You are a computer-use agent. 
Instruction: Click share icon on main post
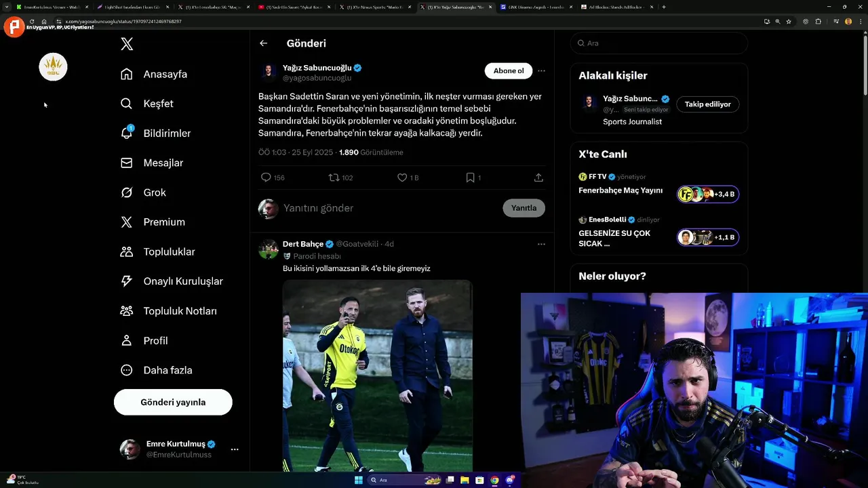[x=538, y=178]
